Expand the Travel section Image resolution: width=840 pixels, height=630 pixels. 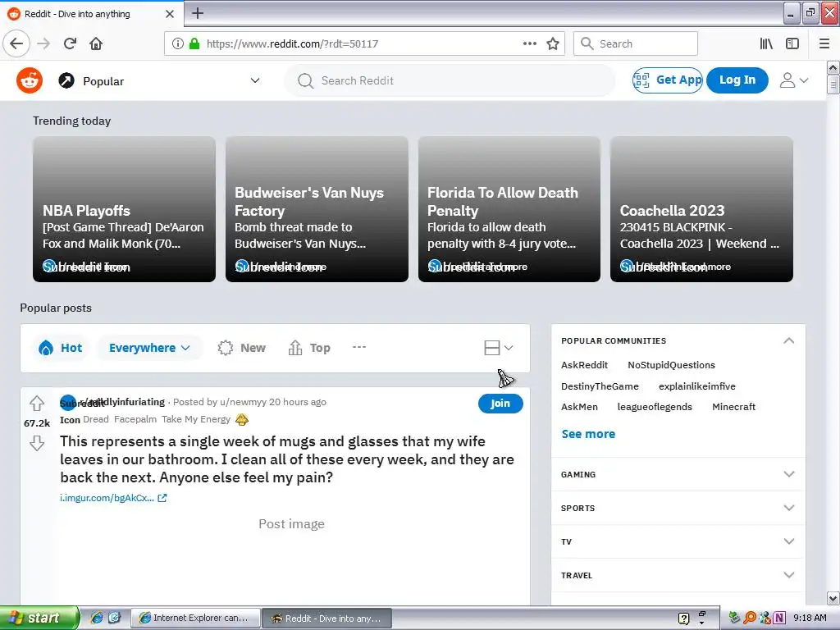pos(678,575)
